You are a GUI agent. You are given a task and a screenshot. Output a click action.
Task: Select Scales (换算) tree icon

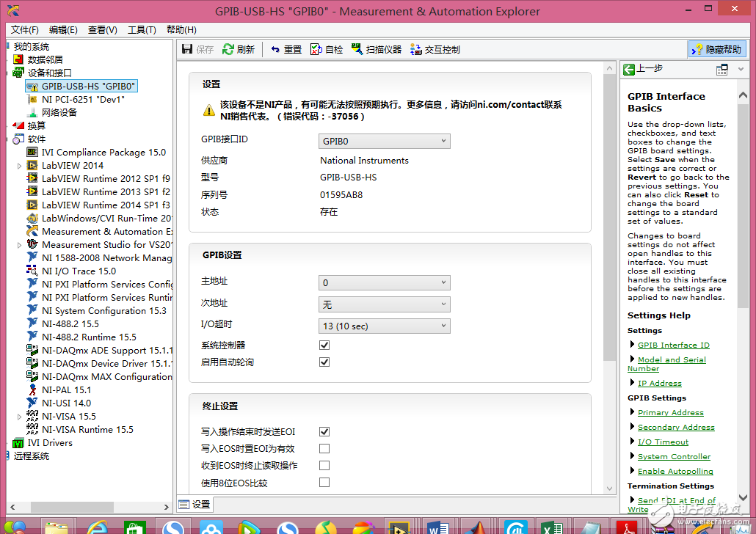(x=18, y=125)
